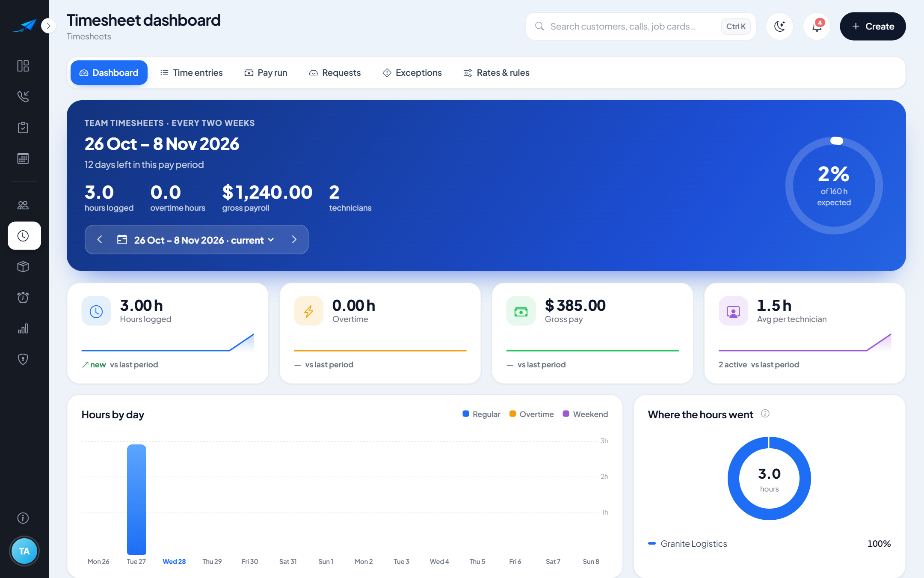Open the $385.00 Gross pay card
Viewport: 924px width, 578px height.
pos(592,333)
